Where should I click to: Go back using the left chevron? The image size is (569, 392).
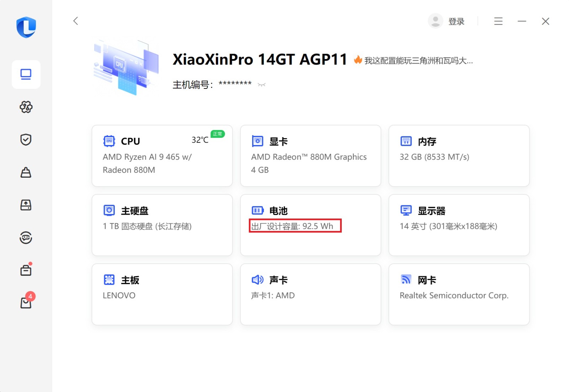click(76, 21)
